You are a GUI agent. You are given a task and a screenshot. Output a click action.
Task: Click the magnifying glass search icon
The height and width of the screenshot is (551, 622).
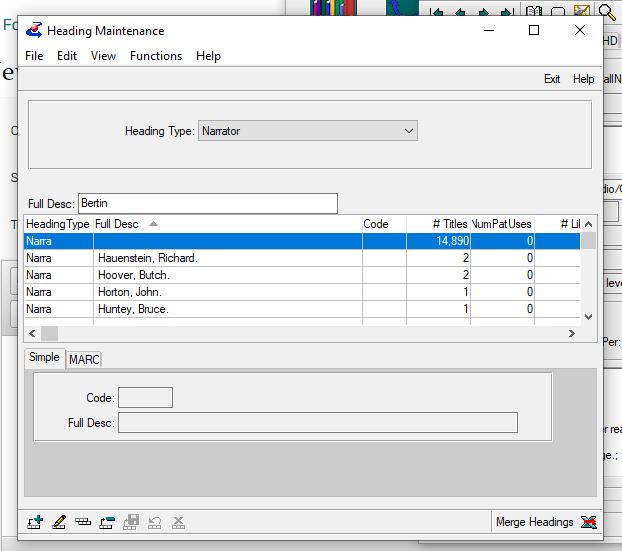click(607, 12)
